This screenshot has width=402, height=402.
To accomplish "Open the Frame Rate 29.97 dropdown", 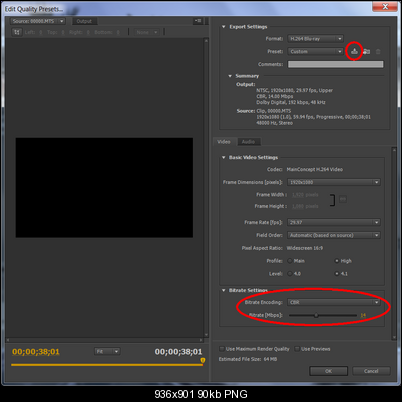I will tap(334, 222).
